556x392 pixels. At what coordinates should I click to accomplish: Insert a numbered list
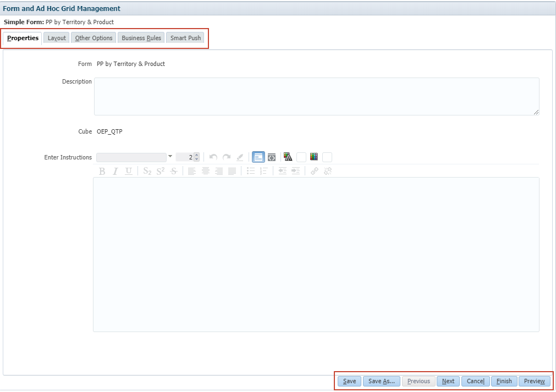click(x=264, y=171)
